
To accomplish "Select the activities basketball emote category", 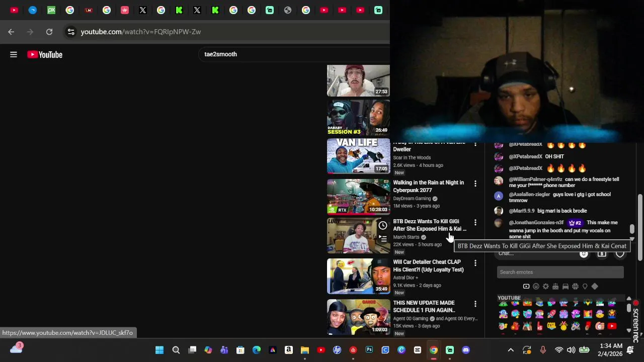I will click(x=575, y=287).
